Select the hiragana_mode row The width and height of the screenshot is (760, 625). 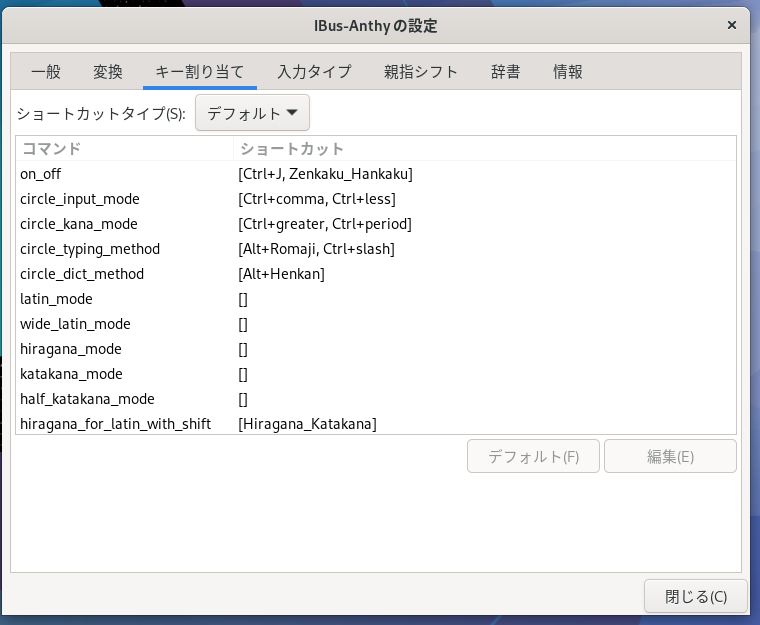(x=376, y=349)
